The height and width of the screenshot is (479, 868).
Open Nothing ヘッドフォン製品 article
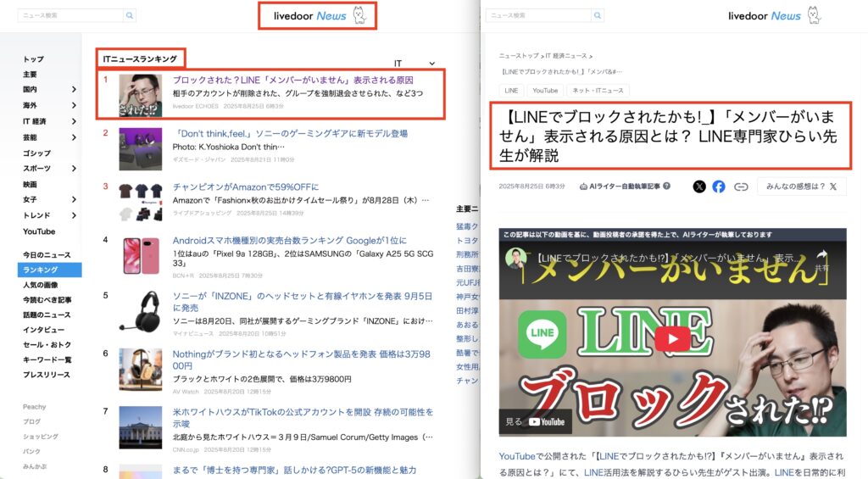pos(302,360)
